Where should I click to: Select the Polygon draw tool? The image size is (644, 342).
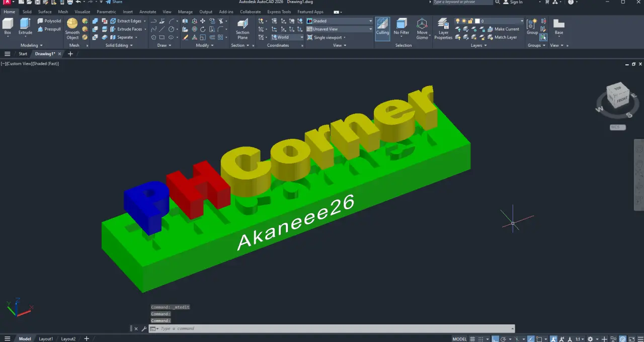(154, 37)
